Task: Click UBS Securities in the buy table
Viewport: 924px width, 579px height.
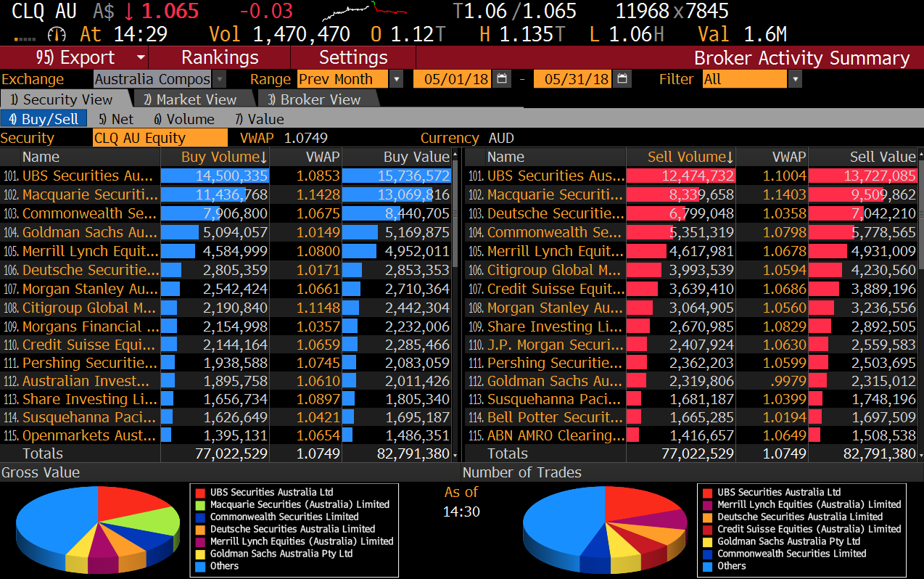Action: coord(88,176)
